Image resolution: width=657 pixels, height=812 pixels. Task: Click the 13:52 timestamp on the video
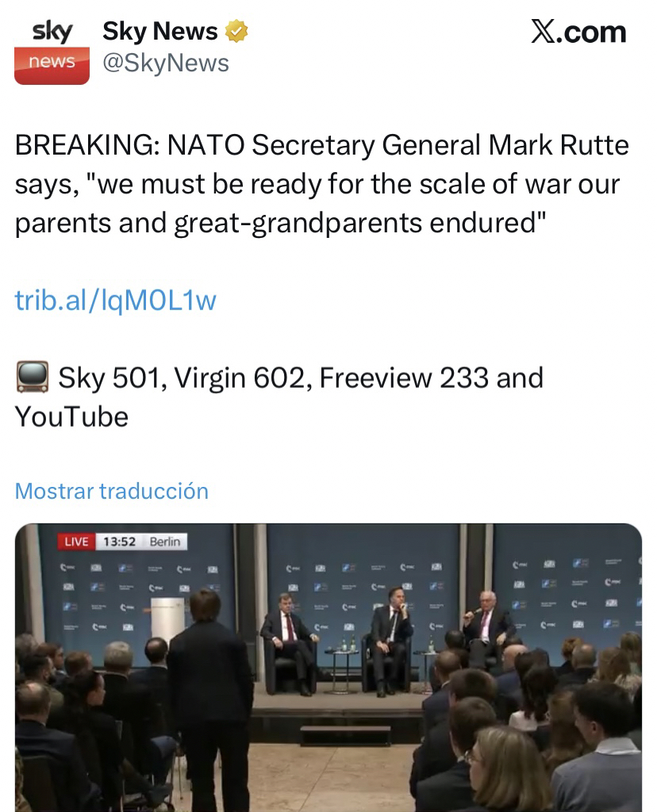click(x=120, y=542)
